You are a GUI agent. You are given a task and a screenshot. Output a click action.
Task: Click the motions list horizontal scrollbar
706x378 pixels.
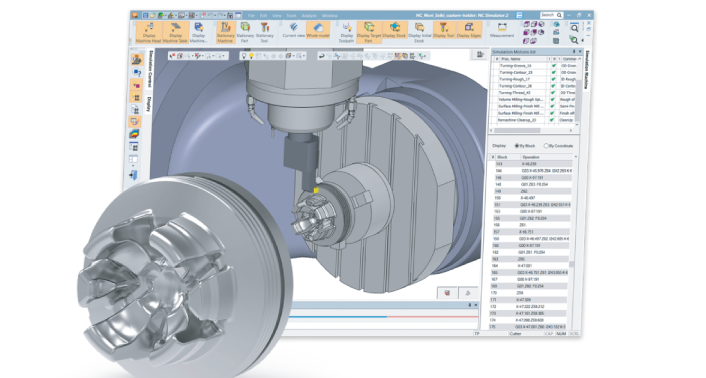tap(534, 130)
